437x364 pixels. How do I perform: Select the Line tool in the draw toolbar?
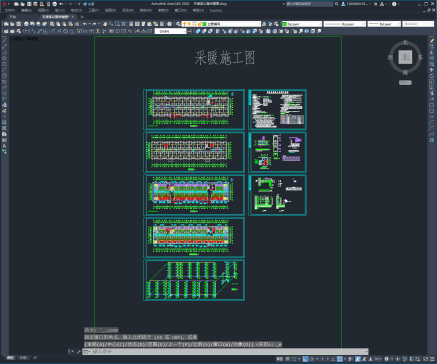coord(4,40)
